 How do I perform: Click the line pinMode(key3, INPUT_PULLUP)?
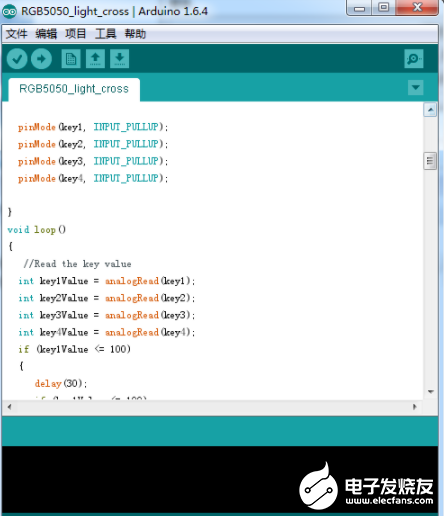pos(93,161)
